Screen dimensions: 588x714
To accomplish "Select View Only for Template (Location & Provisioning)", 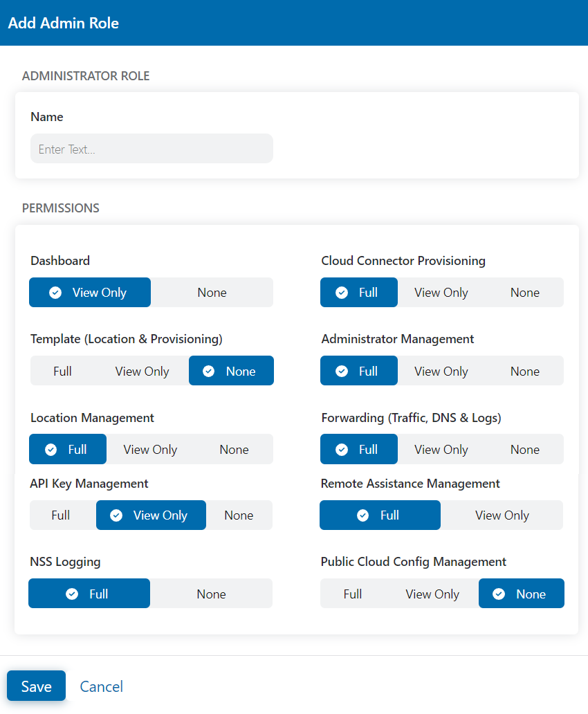I will point(142,370).
